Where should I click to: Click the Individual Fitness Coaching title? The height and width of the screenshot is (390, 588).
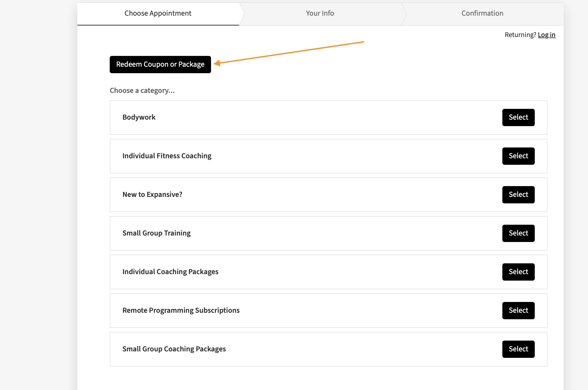(x=167, y=156)
